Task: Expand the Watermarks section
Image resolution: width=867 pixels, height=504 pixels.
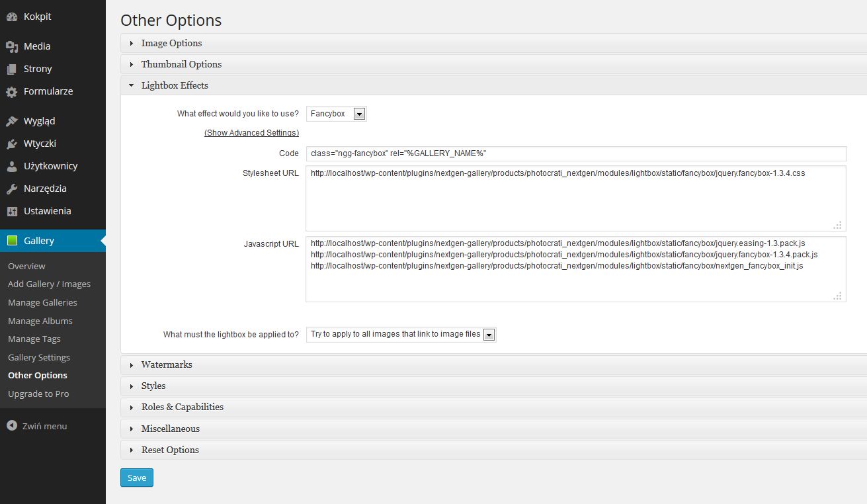Action: coord(493,364)
